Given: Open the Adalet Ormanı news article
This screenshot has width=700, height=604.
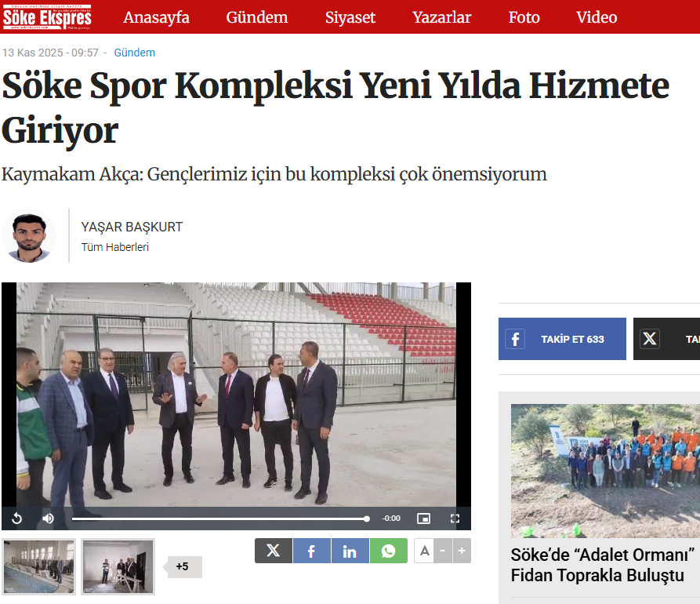Looking at the screenshot, I should [x=602, y=565].
